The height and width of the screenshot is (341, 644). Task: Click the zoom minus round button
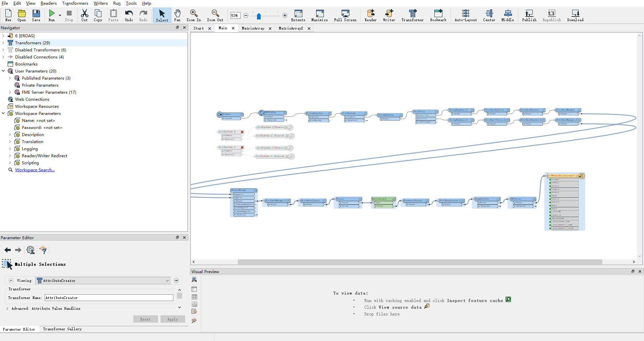tap(246, 15)
